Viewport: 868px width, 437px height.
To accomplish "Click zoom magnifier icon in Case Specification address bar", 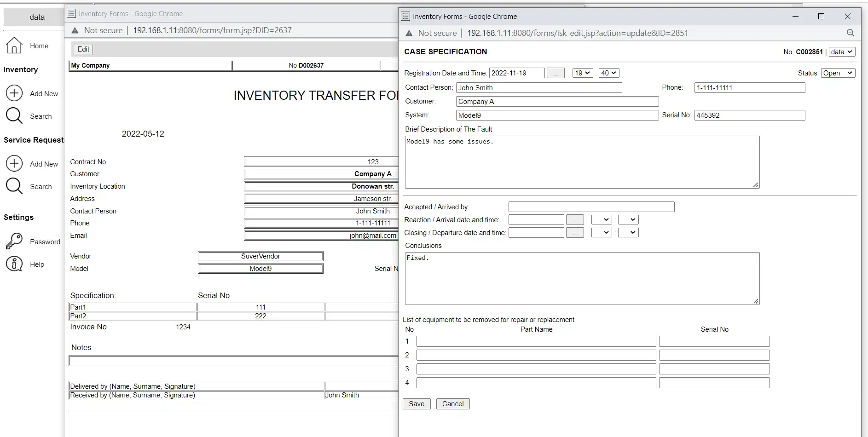I will tap(851, 33).
